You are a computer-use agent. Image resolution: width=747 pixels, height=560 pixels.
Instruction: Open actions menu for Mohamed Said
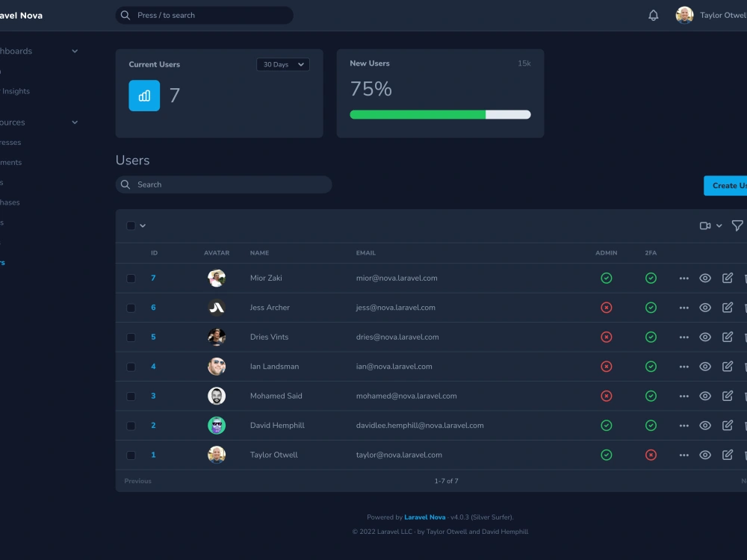point(684,396)
